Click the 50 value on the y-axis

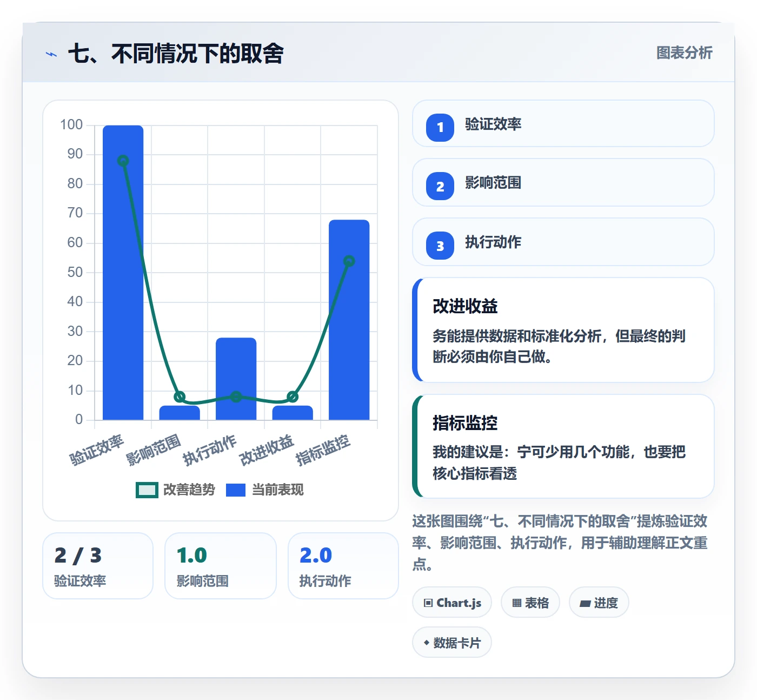(x=75, y=272)
